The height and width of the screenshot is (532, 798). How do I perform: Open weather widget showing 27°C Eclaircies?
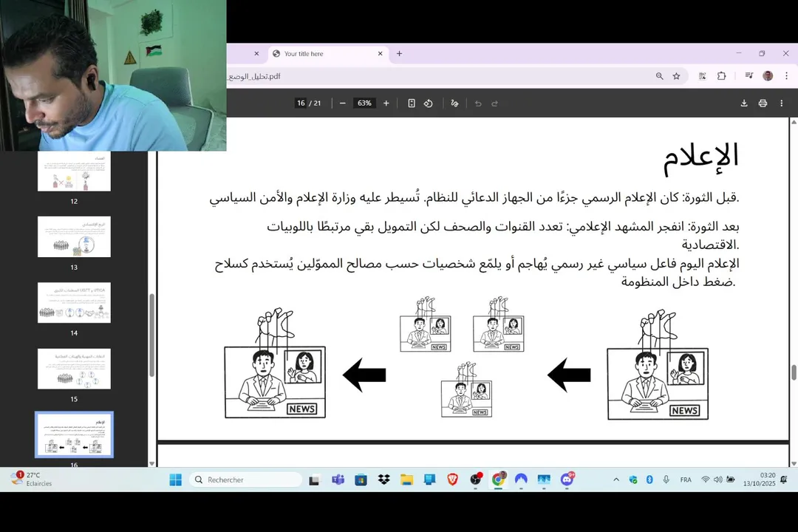33,479
